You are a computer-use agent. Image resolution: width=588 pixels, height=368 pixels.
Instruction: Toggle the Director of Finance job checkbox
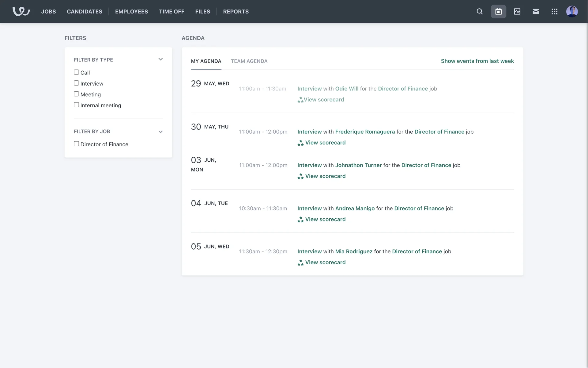(x=76, y=144)
